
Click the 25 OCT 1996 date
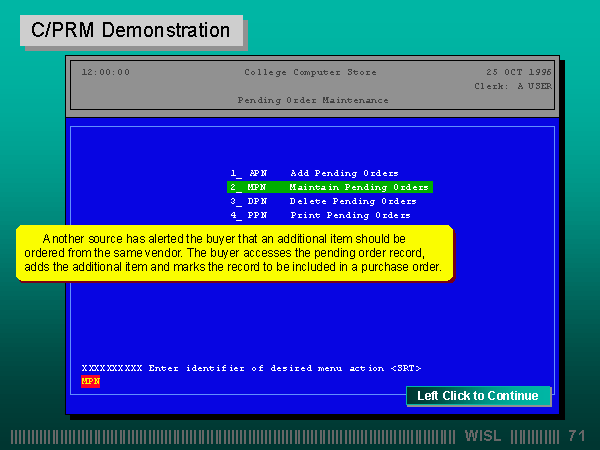[x=517, y=72]
